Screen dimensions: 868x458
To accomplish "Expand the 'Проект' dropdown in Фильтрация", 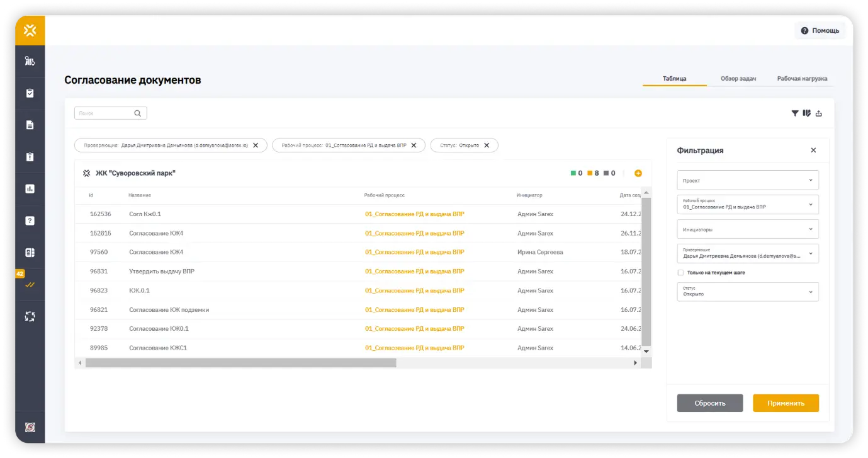I will point(748,180).
